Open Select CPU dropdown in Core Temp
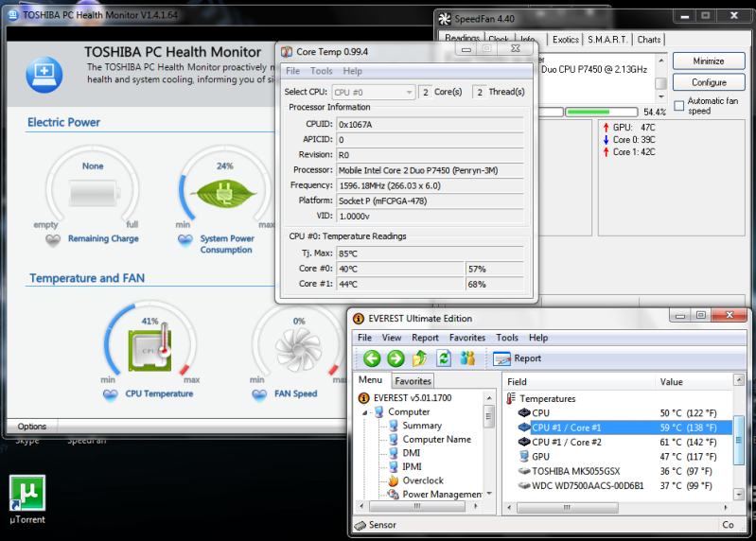This screenshot has width=756, height=541. 373,92
